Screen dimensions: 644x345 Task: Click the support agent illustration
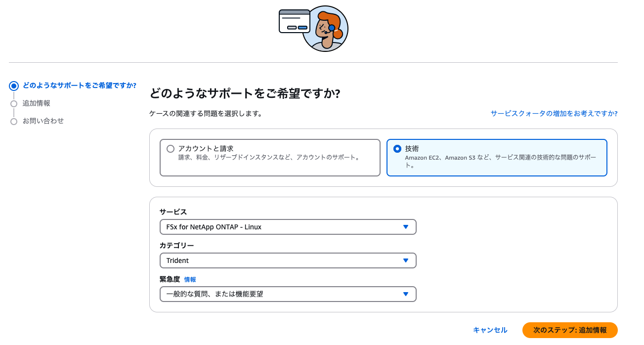pos(314,28)
